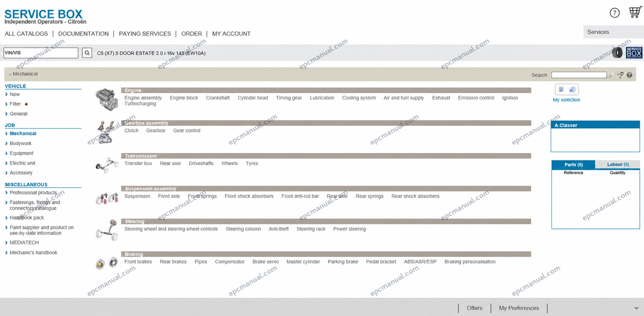Click the Engine thumbnail image

coord(107,100)
